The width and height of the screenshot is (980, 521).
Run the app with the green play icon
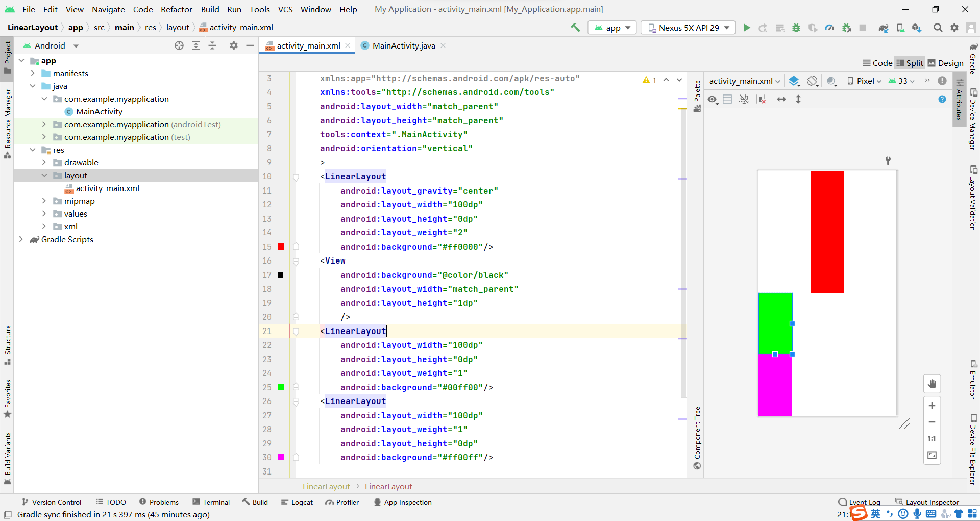pyautogui.click(x=747, y=28)
